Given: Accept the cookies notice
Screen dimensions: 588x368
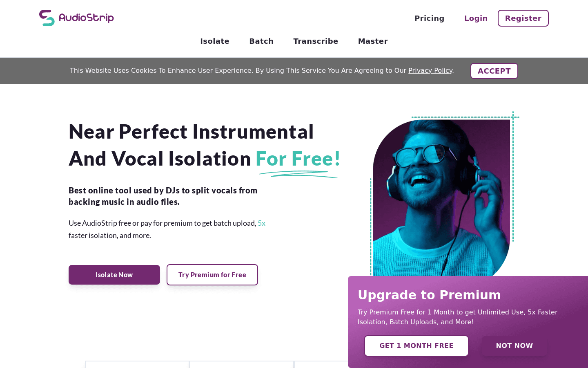Looking at the screenshot, I should tap(494, 71).
